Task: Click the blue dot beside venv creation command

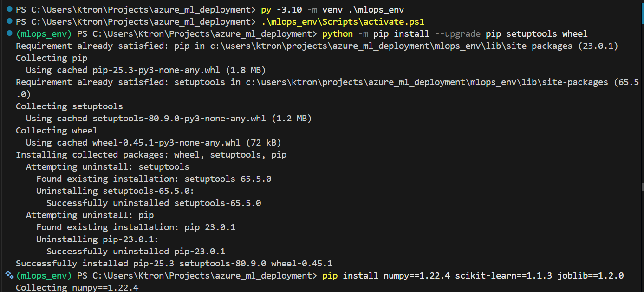Action: (x=9, y=9)
